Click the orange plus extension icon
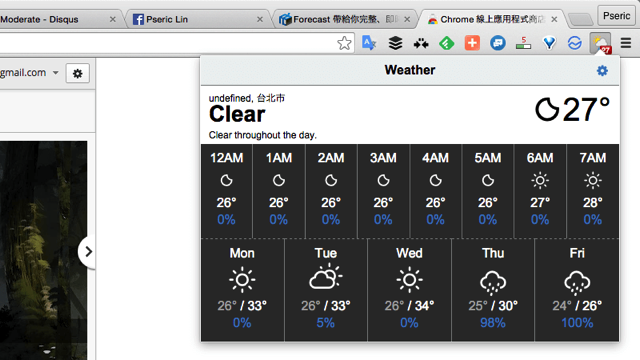640x360 pixels. (x=472, y=43)
